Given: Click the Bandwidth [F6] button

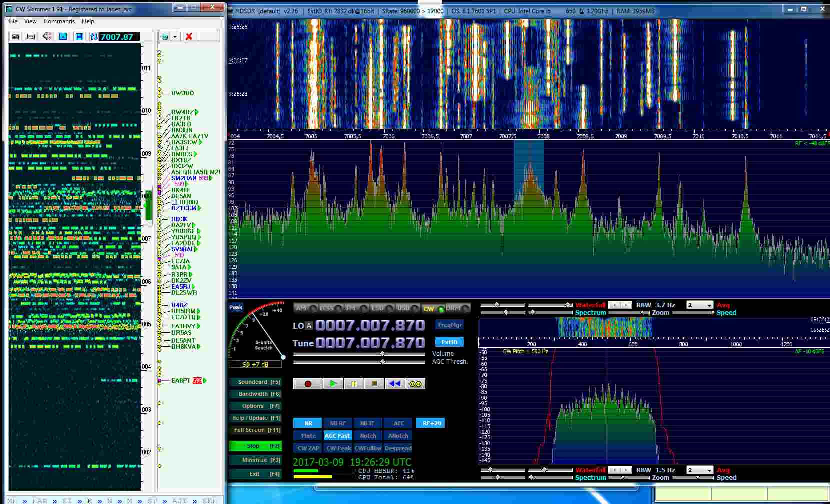Looking at the screenshot, I should click(x=256, y=394).
